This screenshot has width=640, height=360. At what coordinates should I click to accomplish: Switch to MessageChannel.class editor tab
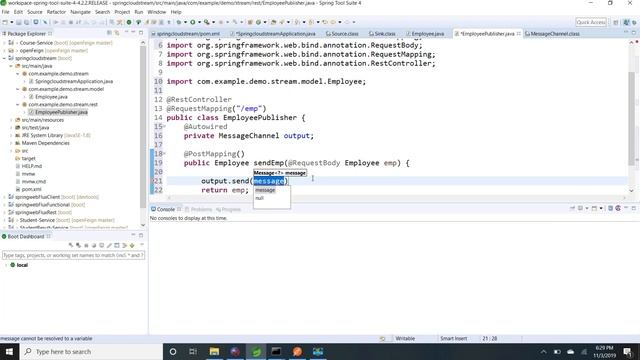pos(552,34)
